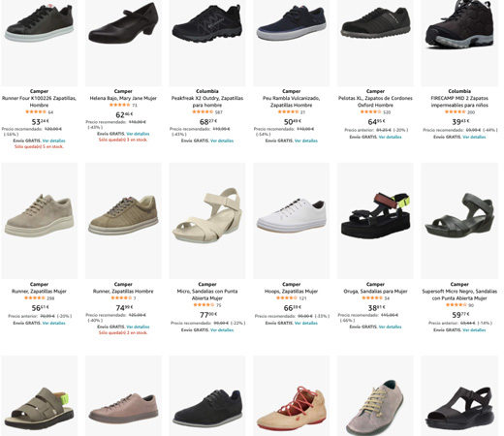Click the Supersoft Micro Negro sandal title
This screenshot has height=436, width=504.
(459, 295)
